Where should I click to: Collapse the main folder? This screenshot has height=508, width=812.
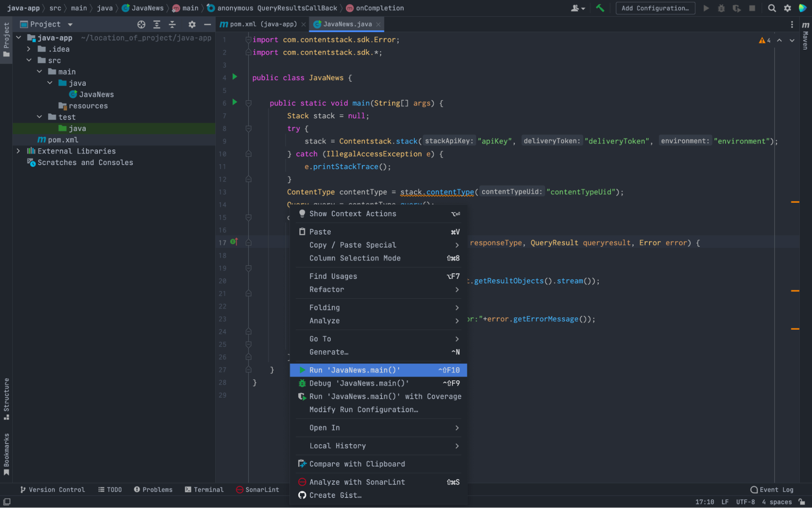(40, 72)
